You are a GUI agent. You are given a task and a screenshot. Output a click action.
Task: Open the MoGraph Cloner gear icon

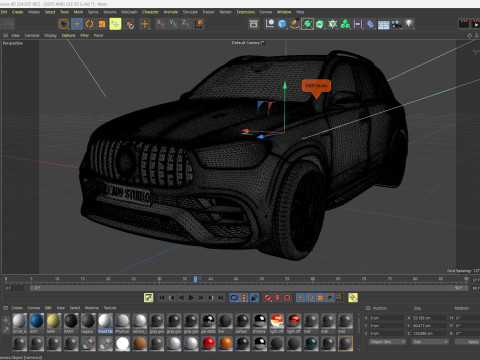tap(333, 24)
